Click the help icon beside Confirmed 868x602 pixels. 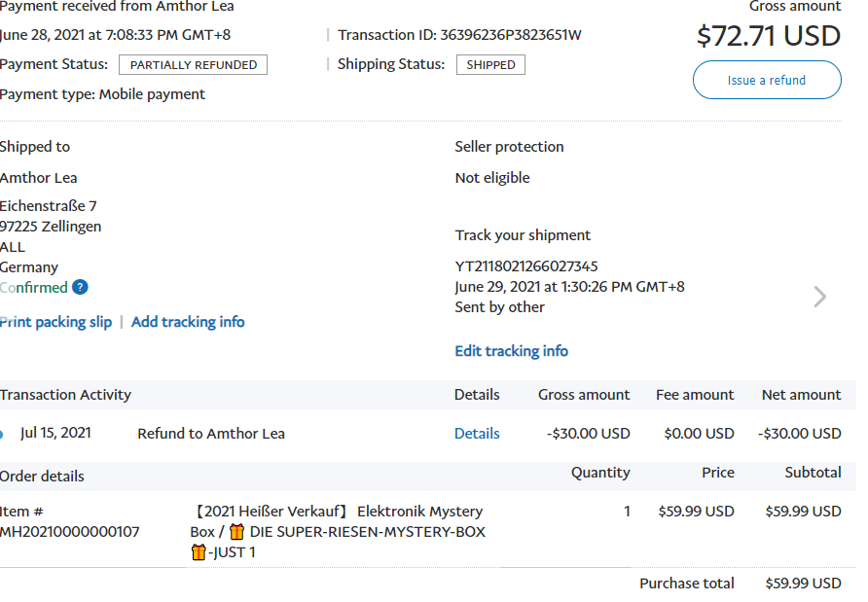point(80,287)
